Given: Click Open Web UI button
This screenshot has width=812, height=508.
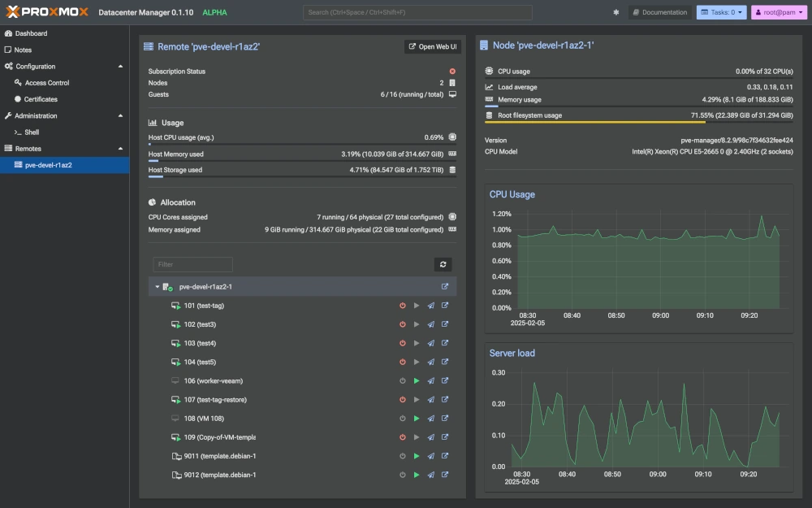Looking at the screenshot, I should [x=433, y=46].
